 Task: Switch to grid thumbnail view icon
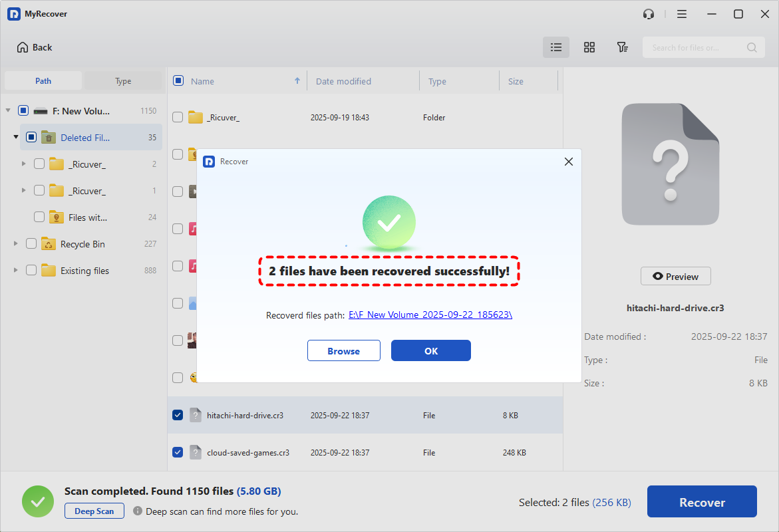coord(589,47)
